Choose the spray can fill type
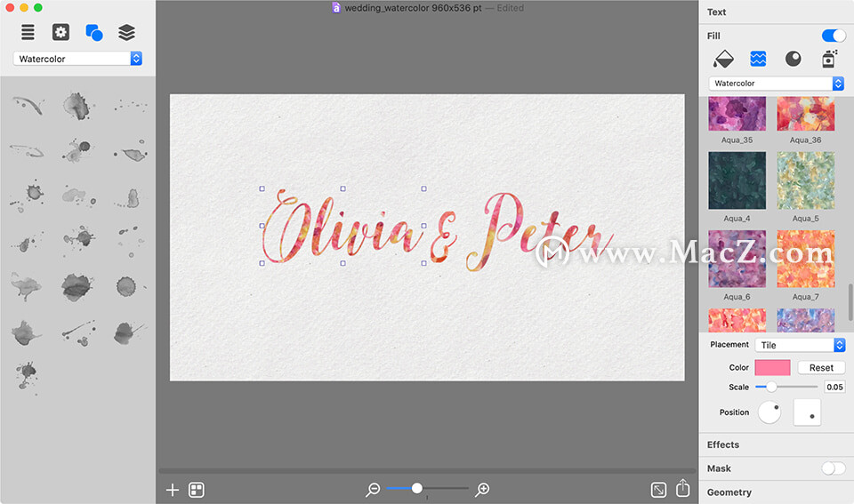Viewport: 854px width, 504px height. [829, 59]
